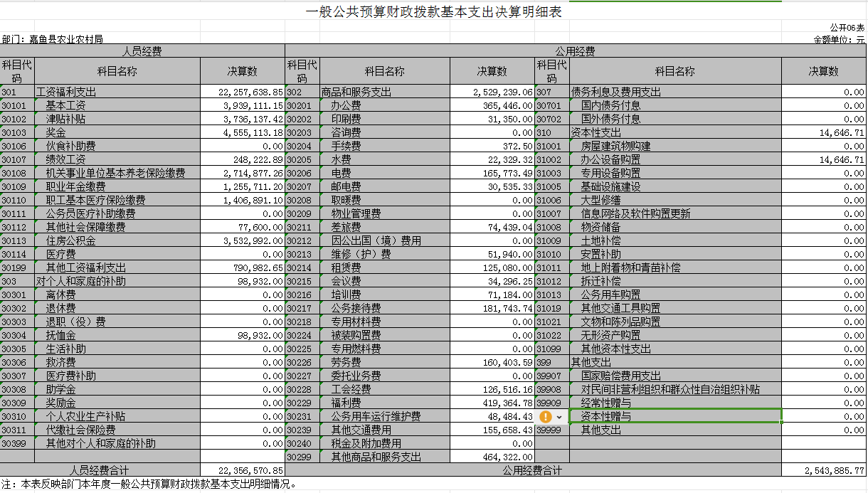Click the 人员经费 header cell
Viewport: 868px width, 493px height.
pyautogui.click(x=142, y=51)
